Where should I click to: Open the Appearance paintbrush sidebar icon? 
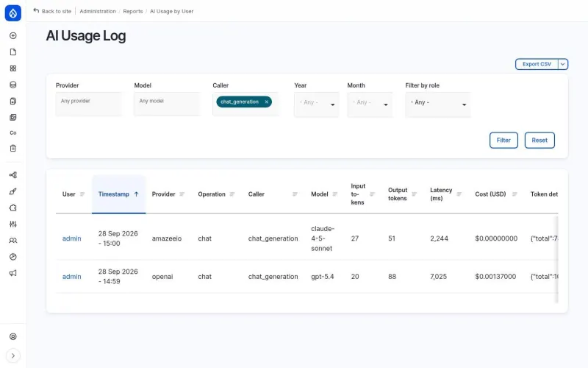(x=12, y=191)
